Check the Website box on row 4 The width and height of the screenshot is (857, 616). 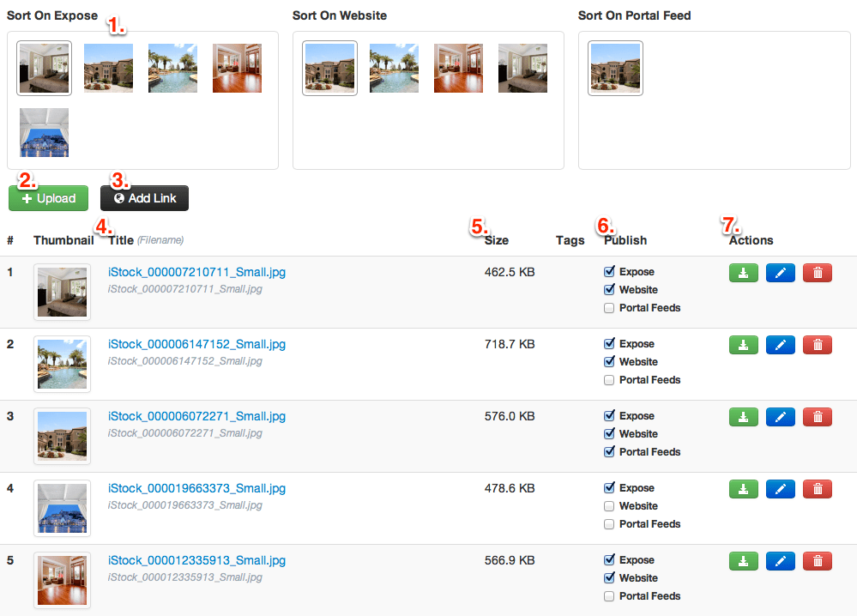tap(608, 505)
